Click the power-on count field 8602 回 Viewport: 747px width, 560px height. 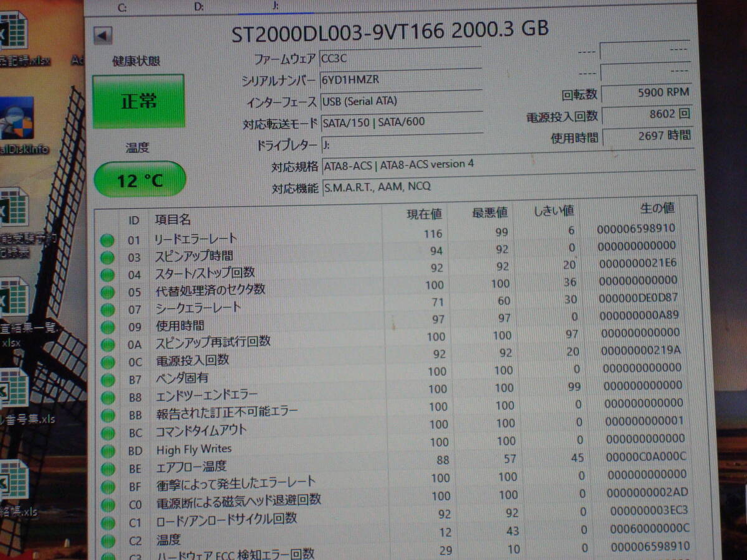click(647, 114)
